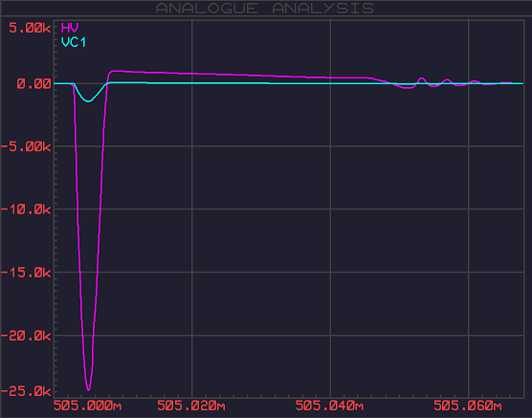This screenshot has width=532, height=418.
Task: Click the 5.00k y-axis label
Action: [x=30, y=28]
